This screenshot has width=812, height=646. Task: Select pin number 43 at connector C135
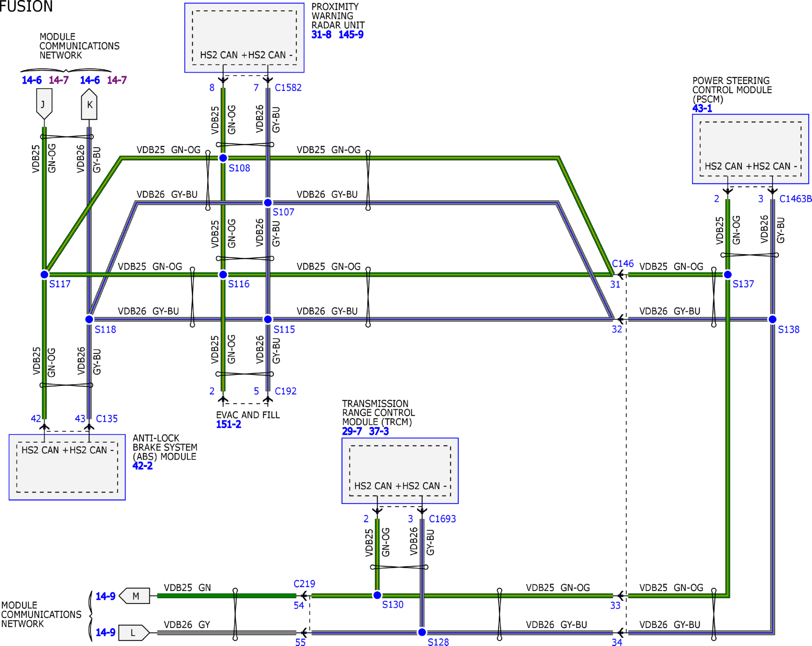(x=80, y=419)
